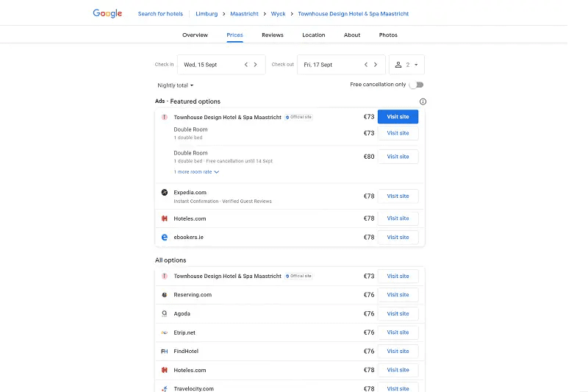The height and width of the screenshot is (392, 588).
Task: Click the FindHotel logo icon
Action: click(x=165, y=352)
